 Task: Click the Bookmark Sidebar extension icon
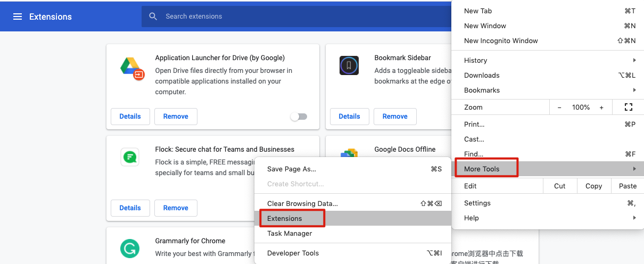pyautogui.click(x=349, y=65)
